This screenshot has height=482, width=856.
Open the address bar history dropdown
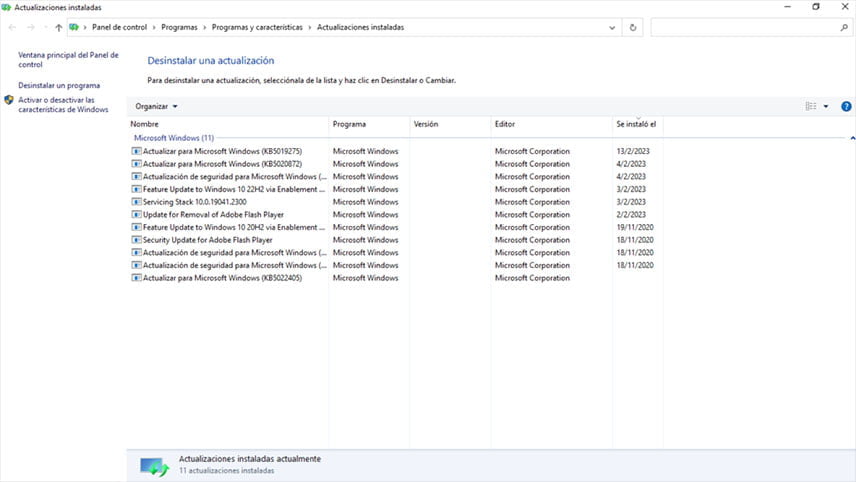(x=611, y=27)
